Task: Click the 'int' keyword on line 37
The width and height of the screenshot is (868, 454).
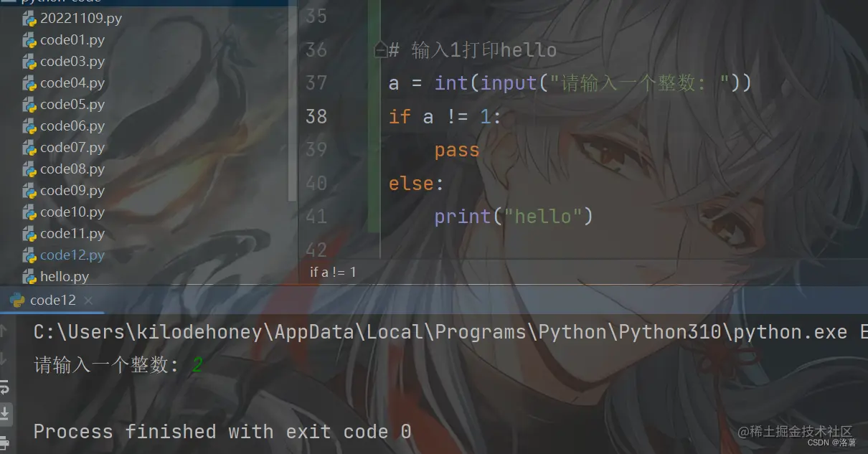Action: tap(451, 83)
